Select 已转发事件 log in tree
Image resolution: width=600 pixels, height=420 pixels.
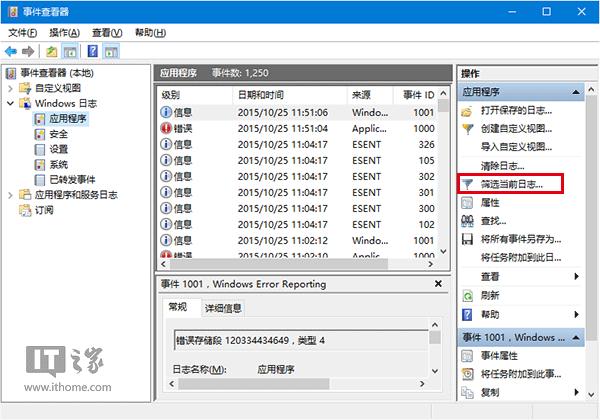point(72,179)
